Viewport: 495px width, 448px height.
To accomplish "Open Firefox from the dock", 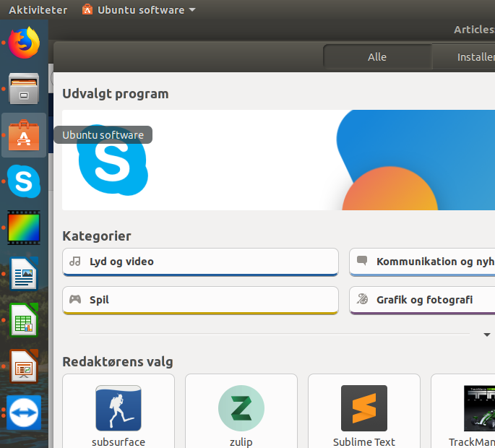I will click(x=24, y=43).
